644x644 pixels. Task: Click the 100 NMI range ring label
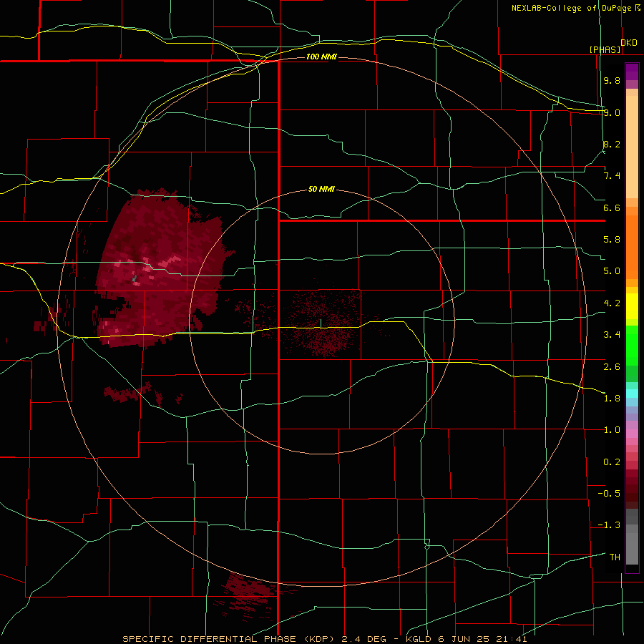point(321,57)
